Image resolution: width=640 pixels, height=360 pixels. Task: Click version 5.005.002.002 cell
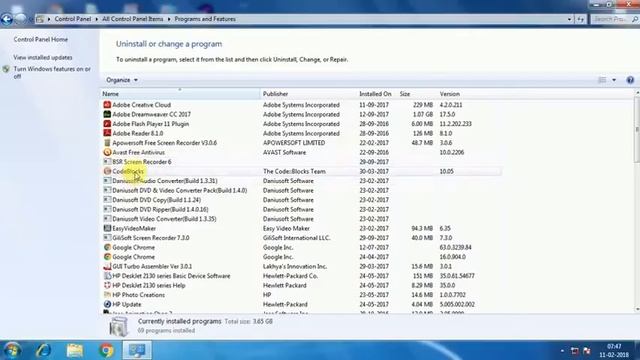click(x=457, y=304)
